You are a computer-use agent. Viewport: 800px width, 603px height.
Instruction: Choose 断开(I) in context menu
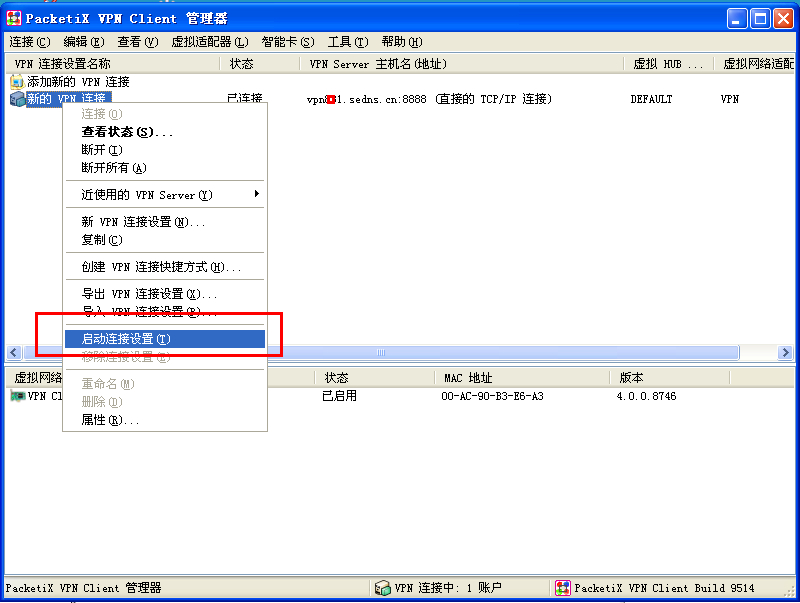click(165, 150)
